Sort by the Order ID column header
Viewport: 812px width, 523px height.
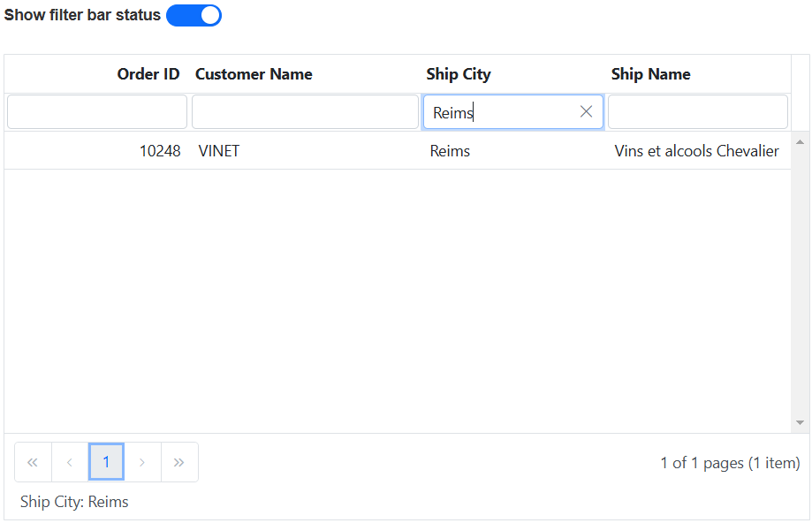[x=148, y=74]
